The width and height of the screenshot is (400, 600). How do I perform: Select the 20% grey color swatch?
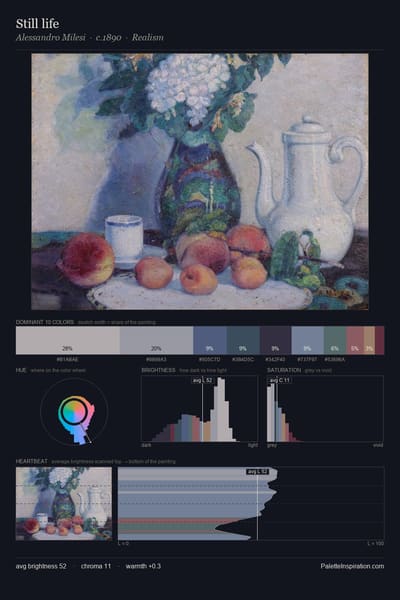157,340
